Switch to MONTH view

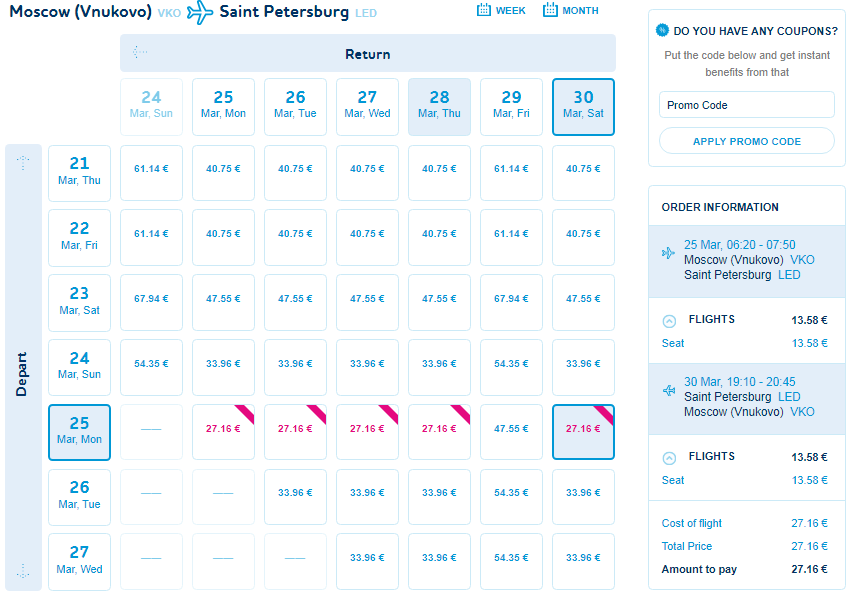click(x=571, y=10)
